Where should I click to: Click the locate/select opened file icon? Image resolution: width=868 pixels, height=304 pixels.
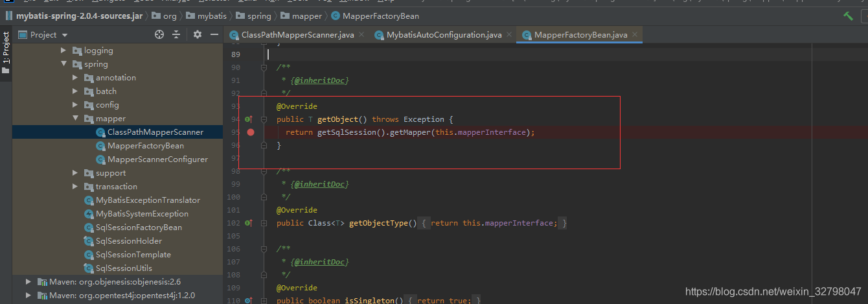pyautogui.click(x=159, y=34)
